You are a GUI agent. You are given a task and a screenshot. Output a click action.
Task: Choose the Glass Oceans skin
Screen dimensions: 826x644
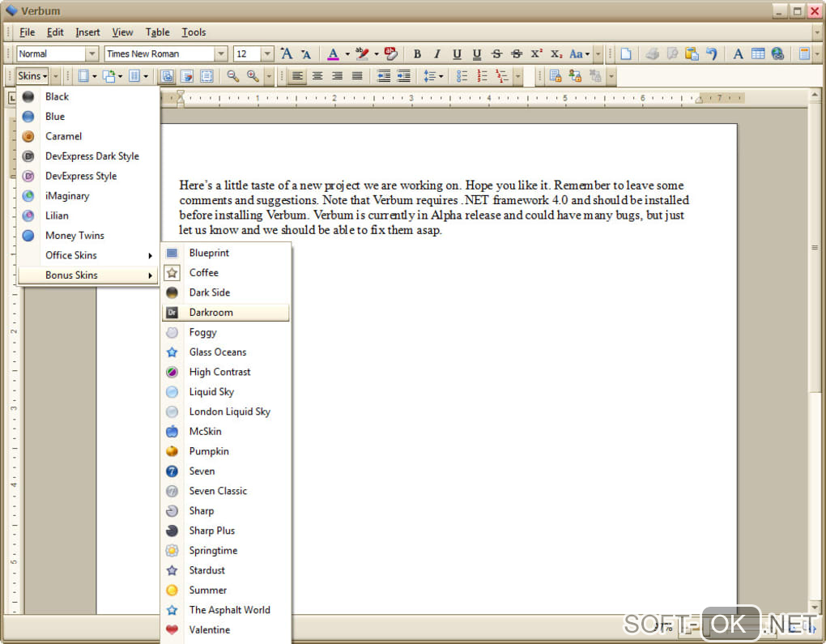pos(226,352)
